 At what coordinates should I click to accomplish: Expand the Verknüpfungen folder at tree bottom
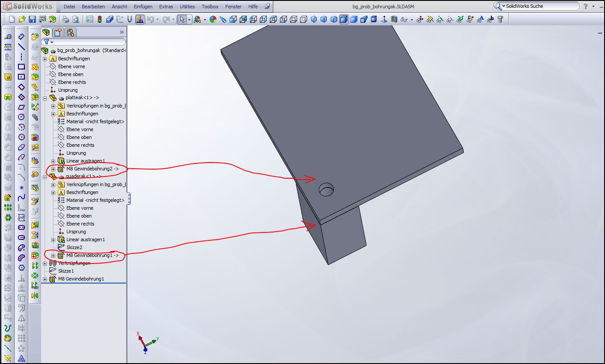pos(45,263)
